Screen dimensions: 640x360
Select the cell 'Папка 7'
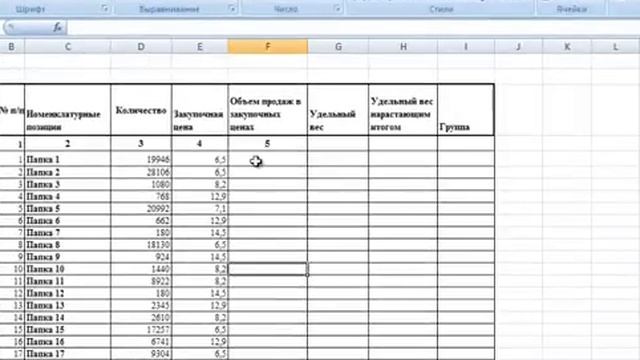coord(68,233)
